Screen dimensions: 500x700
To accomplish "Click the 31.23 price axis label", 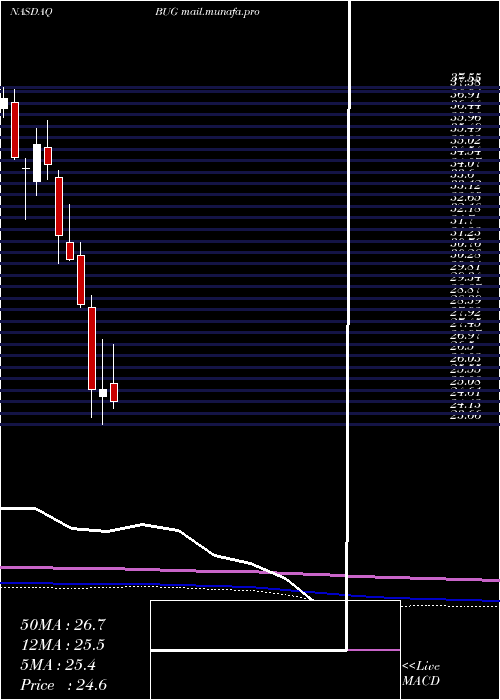I will [465, 233].
